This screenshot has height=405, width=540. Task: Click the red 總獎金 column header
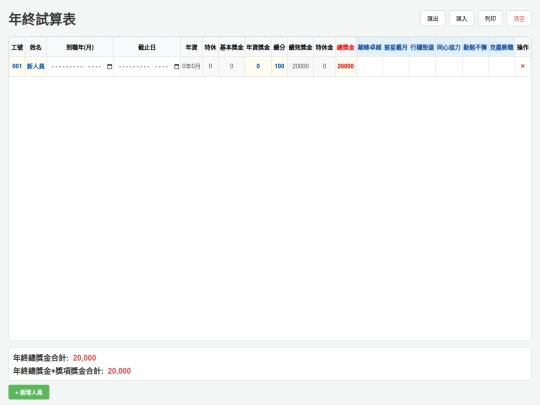pos(346,47)
